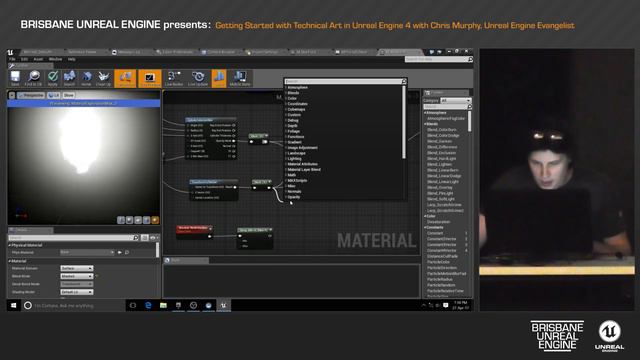
Task: Apply the material with the checkmark icon
Action: click(53, 78)
